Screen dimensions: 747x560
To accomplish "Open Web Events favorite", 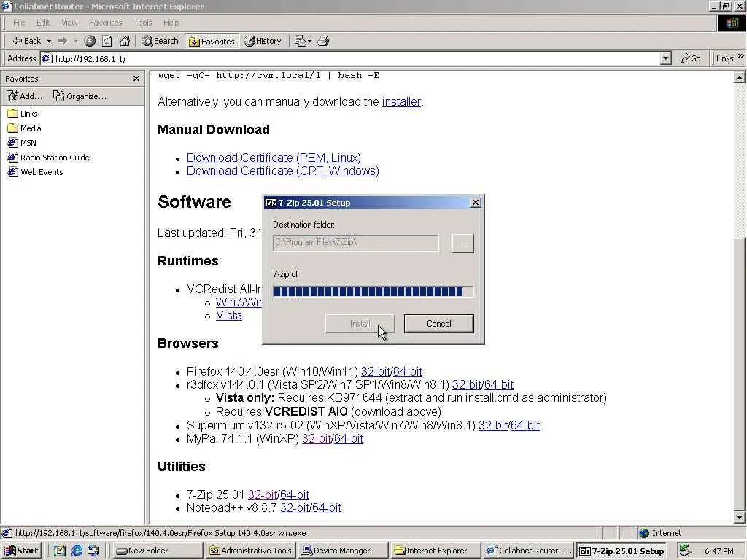I will click(35, 172).
